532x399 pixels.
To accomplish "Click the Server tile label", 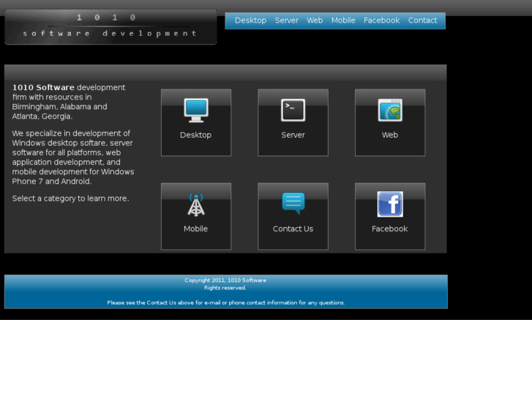I will tap(293, 135).
